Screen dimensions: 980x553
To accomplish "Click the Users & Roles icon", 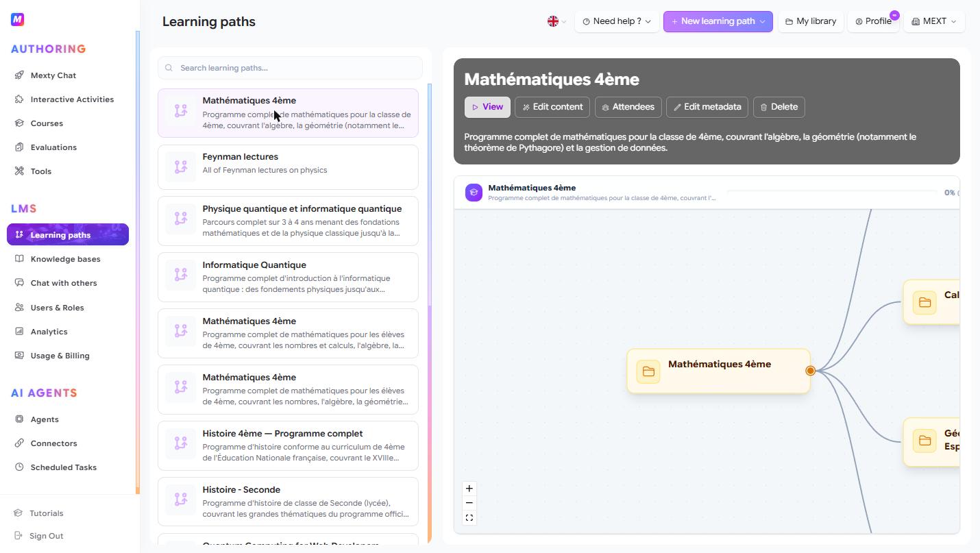I will click(19, 308).
